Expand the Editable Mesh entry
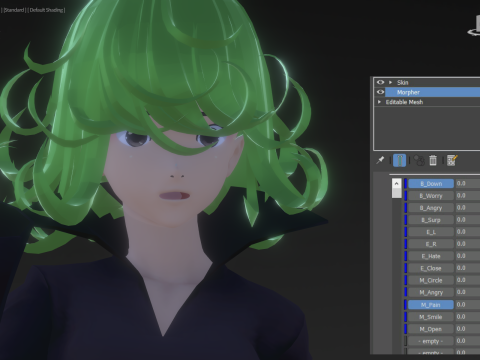The height and width of the screenshot is (360, 480). click(x=379, y=102)
